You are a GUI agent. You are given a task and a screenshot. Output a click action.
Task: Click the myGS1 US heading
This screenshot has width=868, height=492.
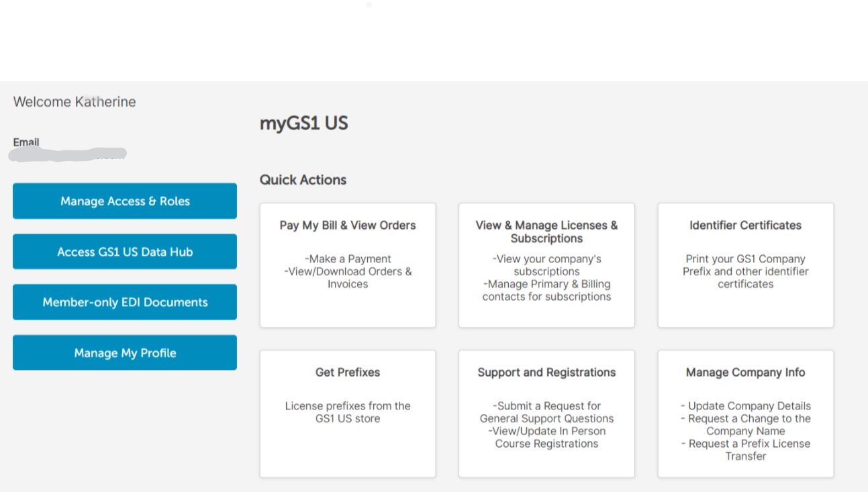point(304,124)
